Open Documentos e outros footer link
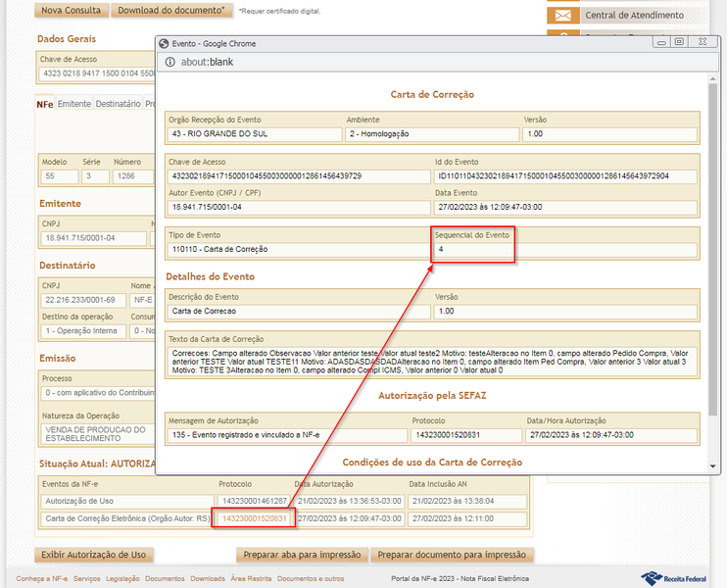Viewport: 727px width, 588px height. (x=311, y=579)
